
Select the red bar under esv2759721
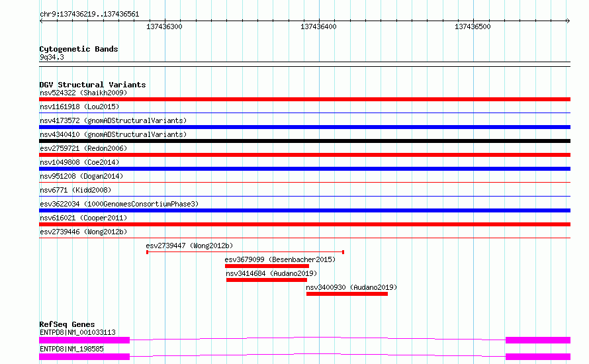tap(304, 155)
